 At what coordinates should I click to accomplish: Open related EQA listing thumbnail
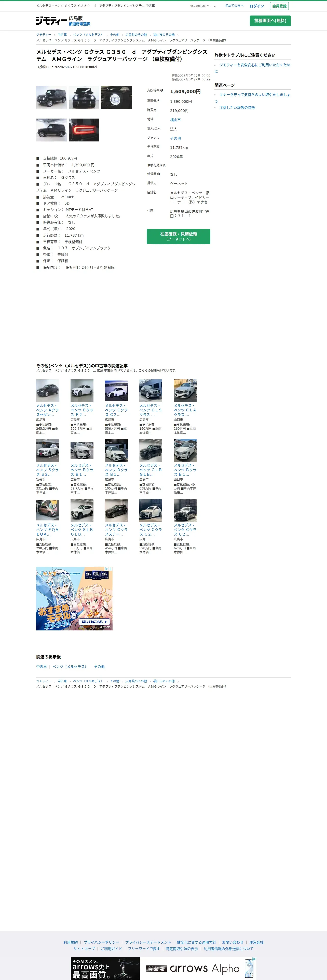[x=48, y=510]
